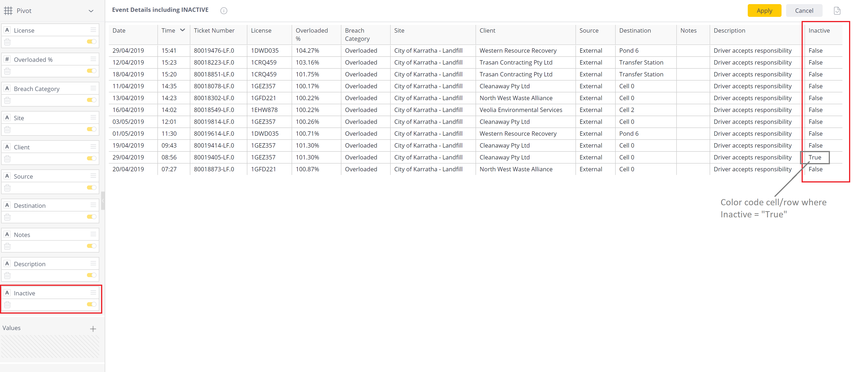The height and width of the screenshot is (372, 868).
Task: Click the drag handle on Client field
Action: coord(93,147)
